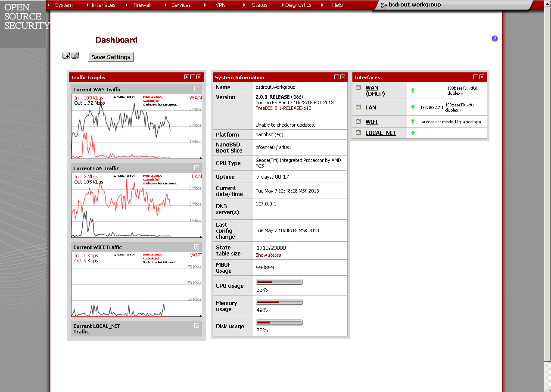This screenshot has width=551, height=392.
Task: Open Traffic Graphs wrench configuration icon
Action: [187, 77]
